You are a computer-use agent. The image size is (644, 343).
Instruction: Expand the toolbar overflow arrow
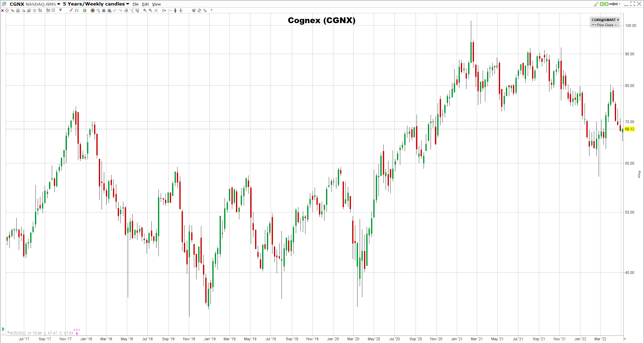pos(212,10)
